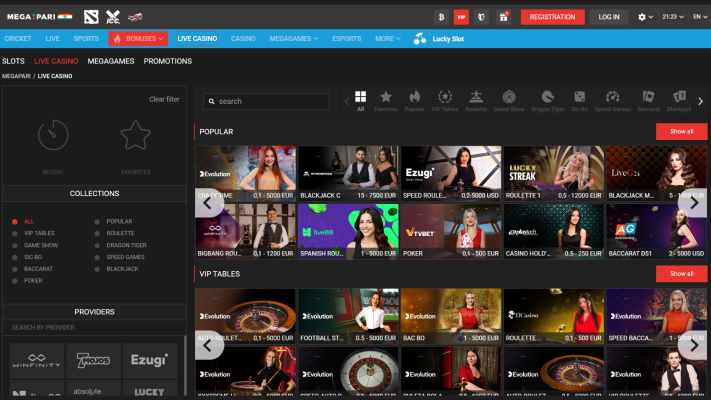Image resolution: width=711 pixels, height=400 pixels.
Task: Open the settings gear dropdown
Action: (645, 17)
